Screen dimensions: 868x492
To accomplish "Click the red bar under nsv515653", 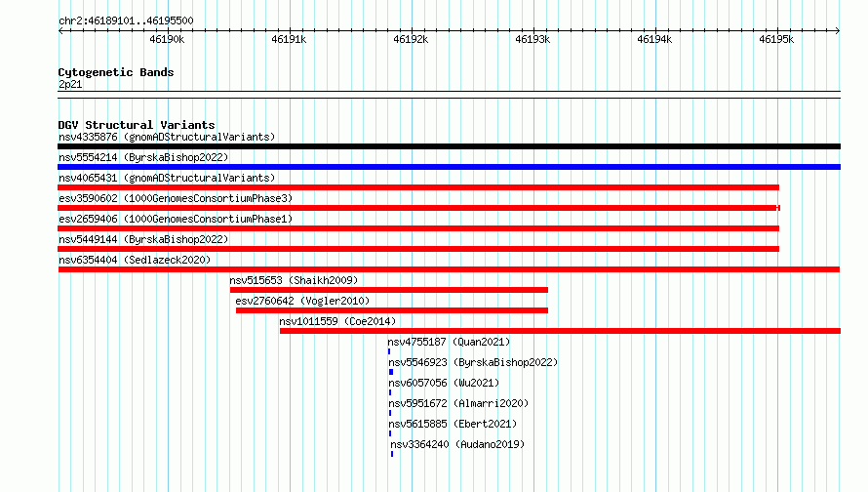I will (389, 290).
